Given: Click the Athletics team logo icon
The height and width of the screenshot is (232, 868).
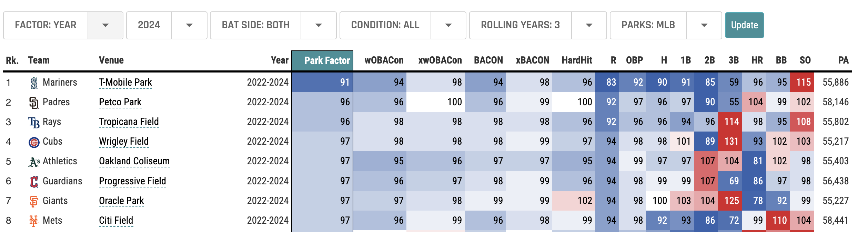Looking at the screenshot, I should coord(34,162).
